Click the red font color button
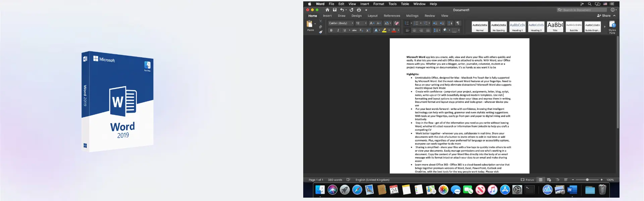Image resolution: width=644 pixels, height=201 pixels. tap(394, 30)
